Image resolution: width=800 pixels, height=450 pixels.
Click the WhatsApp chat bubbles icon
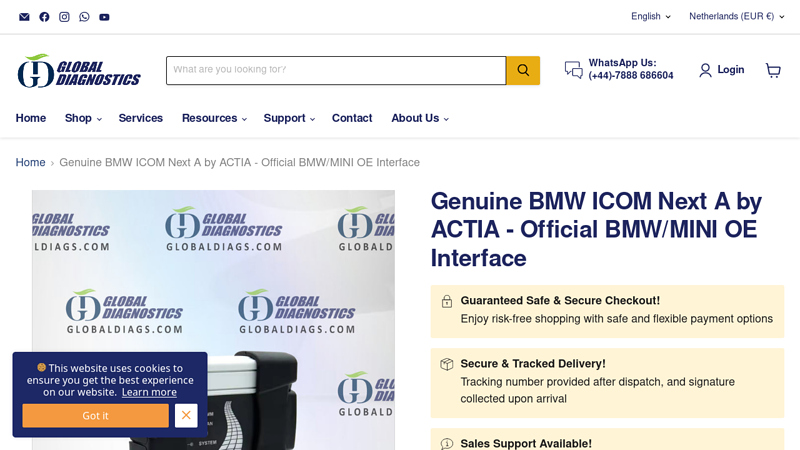pyautogui.click(x=573, y=70)
